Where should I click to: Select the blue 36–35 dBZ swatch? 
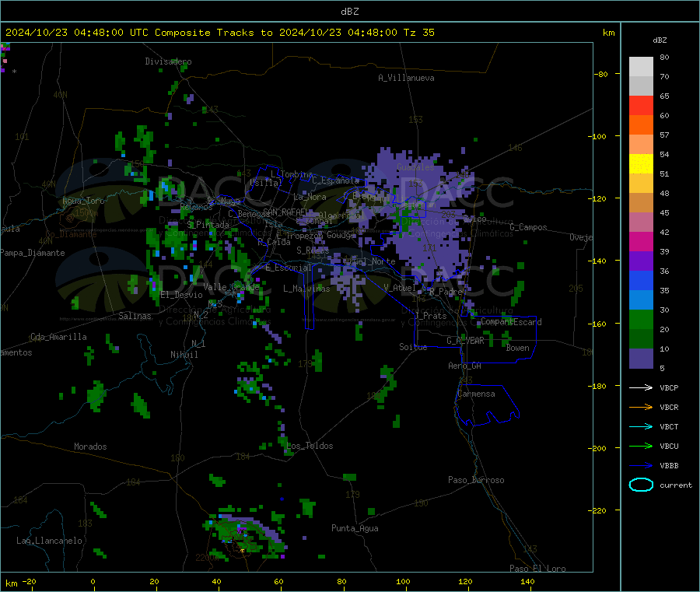tap(641, 280)
